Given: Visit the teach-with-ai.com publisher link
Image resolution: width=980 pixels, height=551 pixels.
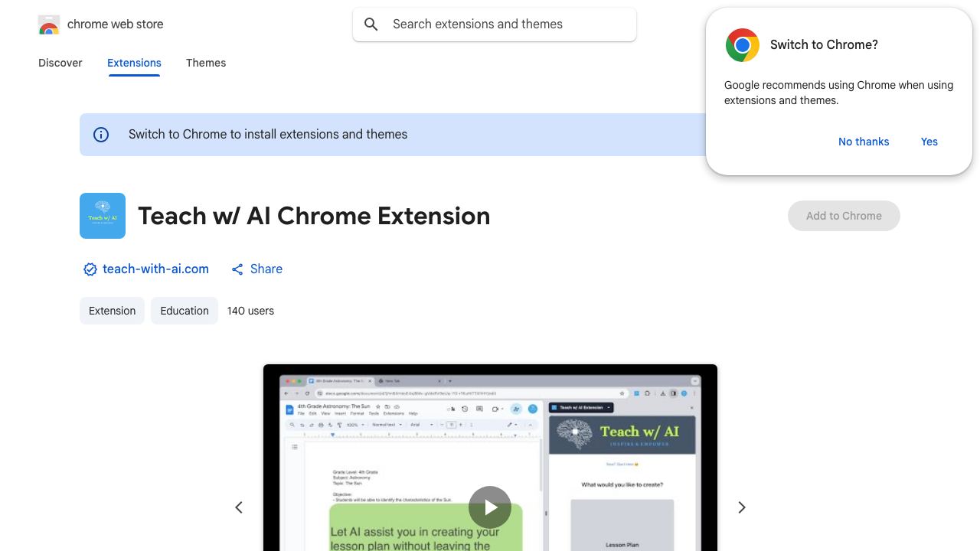Looking at the screenshot, I should [155, 269].
